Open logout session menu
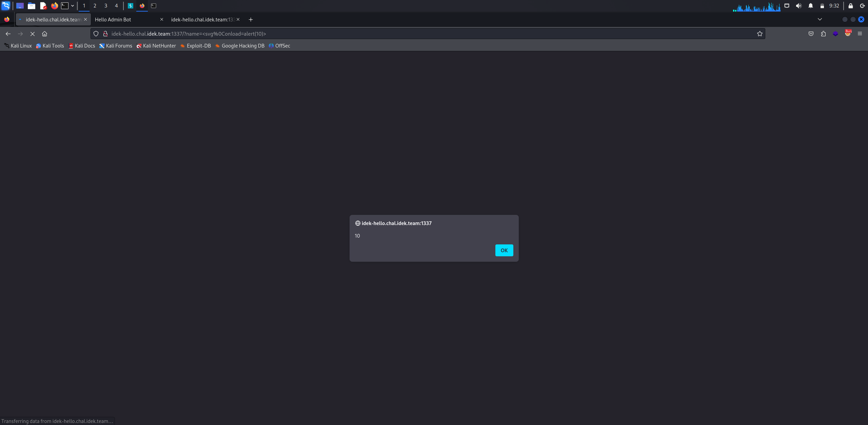 (x=862, y=6)
